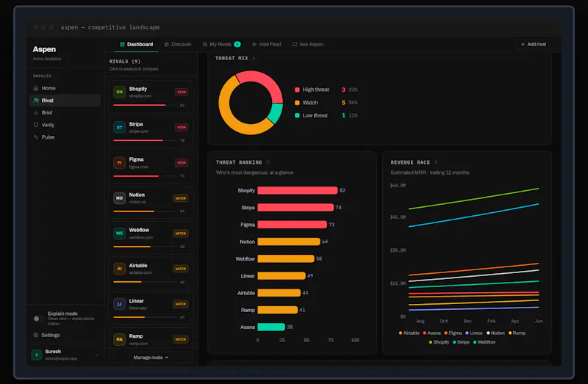The height and width of the screenshot is (384, 588).
Task: Click the Shopify threat score progress bar
Action: pyautogui.click(x=145, y=105)
